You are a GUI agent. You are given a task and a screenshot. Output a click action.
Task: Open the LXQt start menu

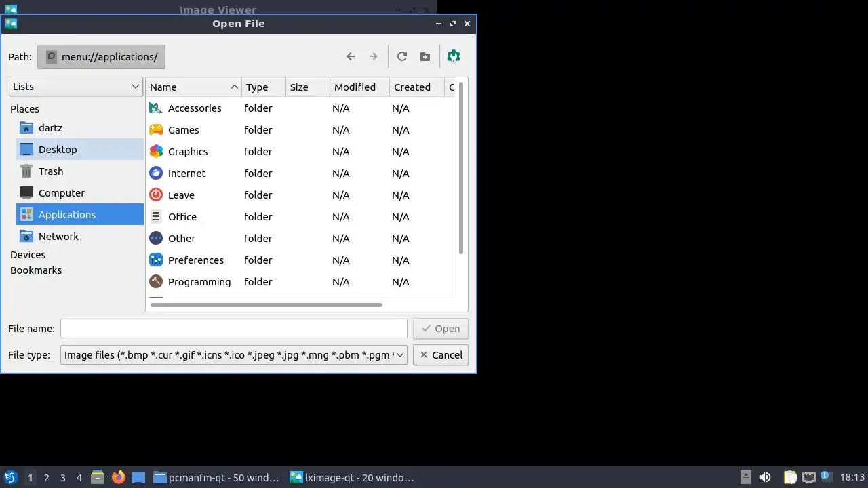coord(10,477)
